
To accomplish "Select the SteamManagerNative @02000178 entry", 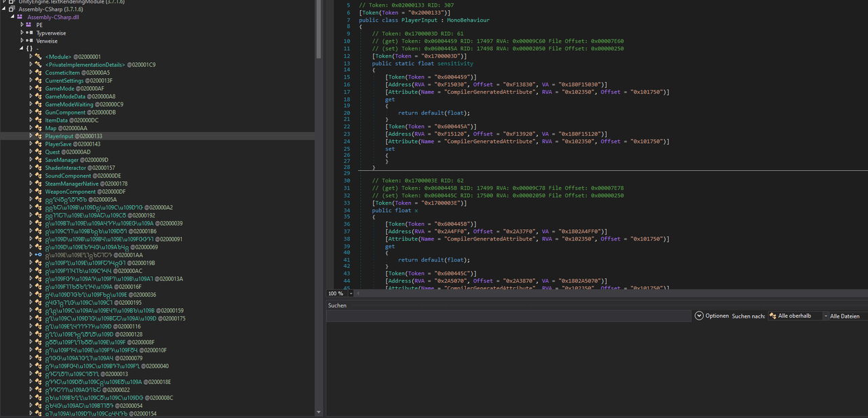I will point(86,184).
